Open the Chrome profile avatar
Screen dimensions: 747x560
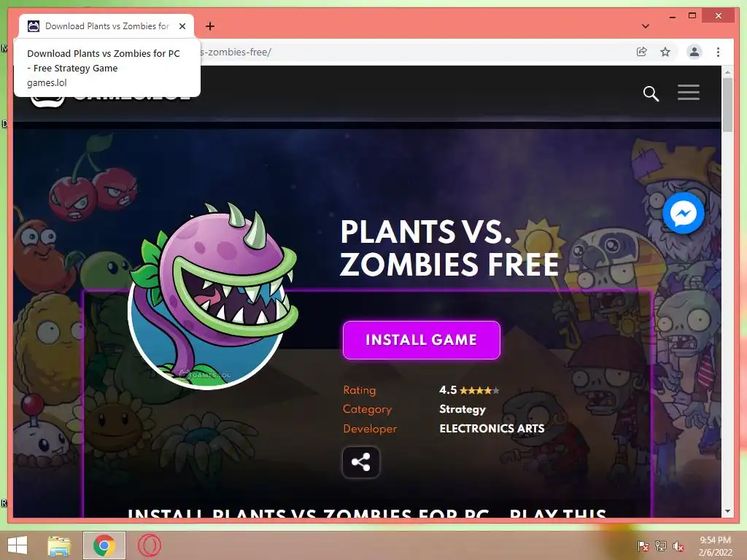click(x=694, y=52)
